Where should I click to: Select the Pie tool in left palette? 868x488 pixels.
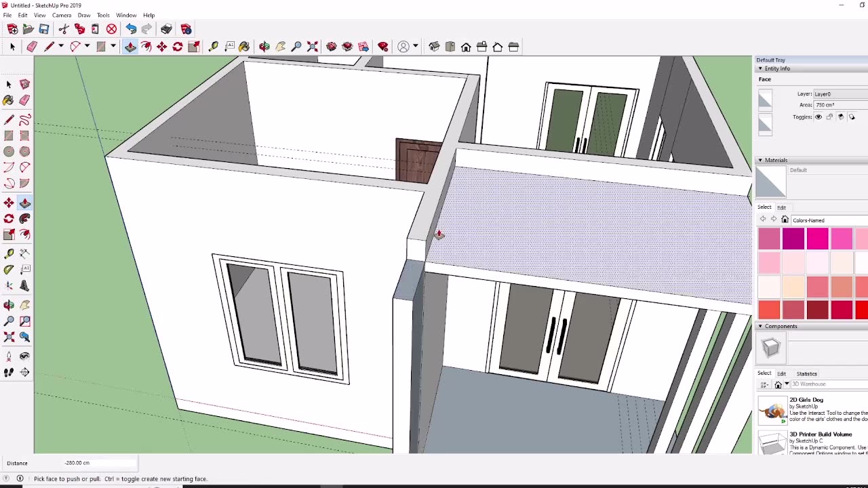coord(24,183)
